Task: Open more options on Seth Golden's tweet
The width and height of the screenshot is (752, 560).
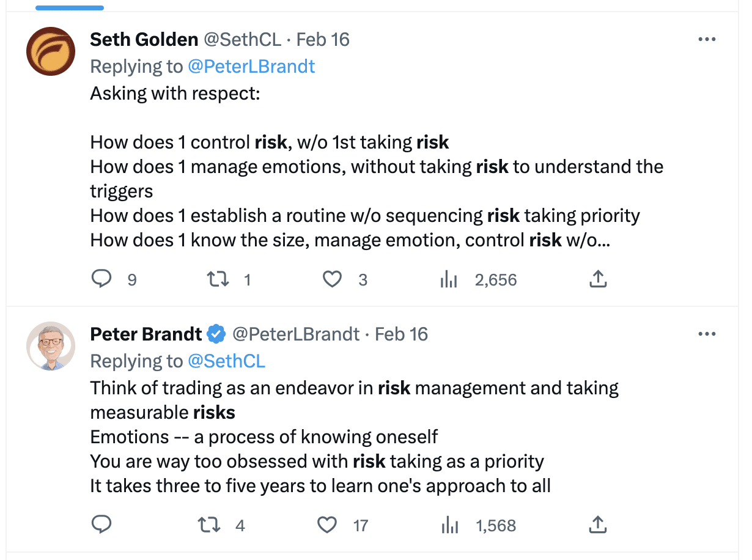Action: (x=706, y=40)
